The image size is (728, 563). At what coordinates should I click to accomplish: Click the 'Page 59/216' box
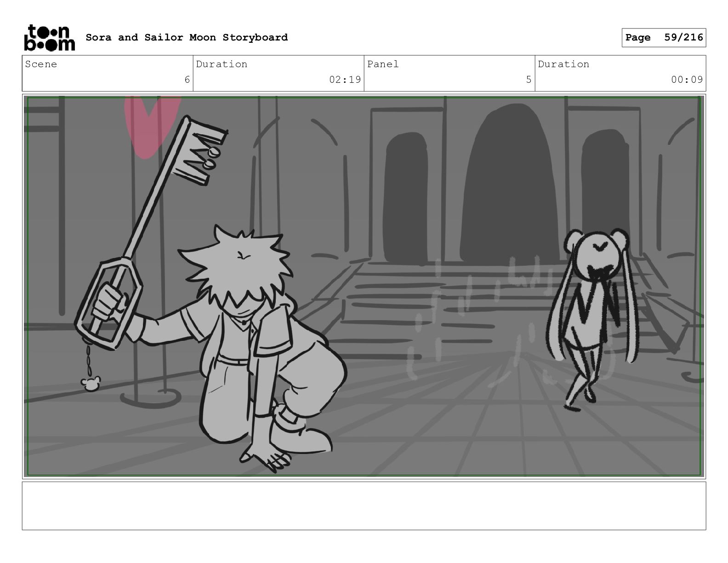(664, 38)
